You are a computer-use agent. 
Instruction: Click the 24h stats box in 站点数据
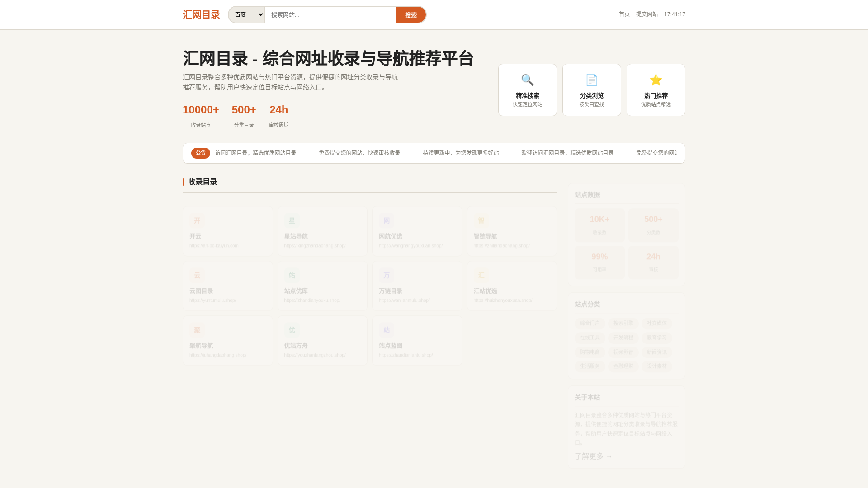pyautogui.click(x=653, y=263)
